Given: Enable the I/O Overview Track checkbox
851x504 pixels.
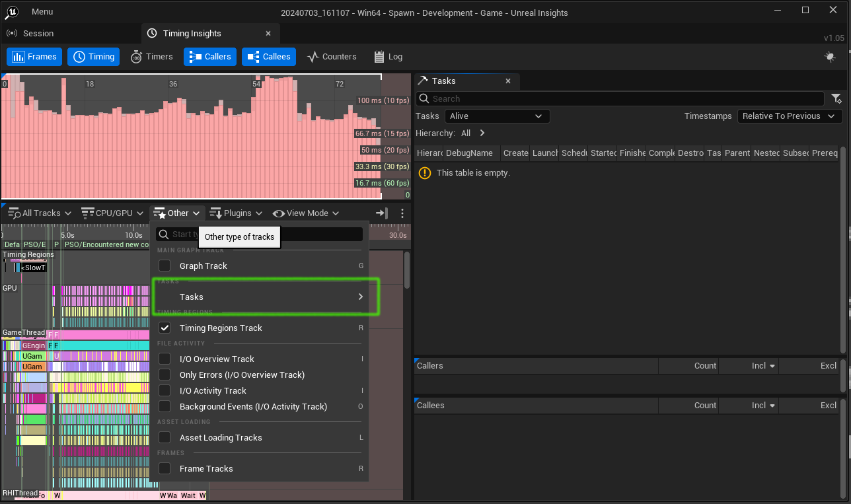Looking at the screenshot, I should [x=165, y=359].
